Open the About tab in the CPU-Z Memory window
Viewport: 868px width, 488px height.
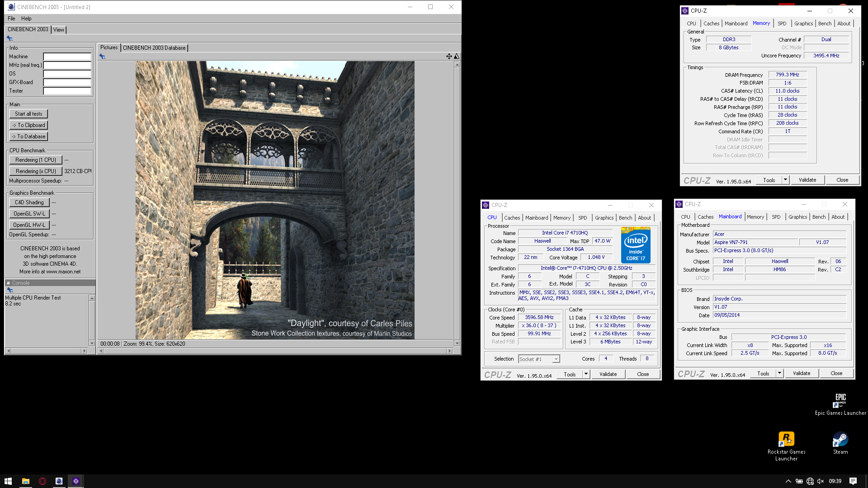(x=844, y=23)
